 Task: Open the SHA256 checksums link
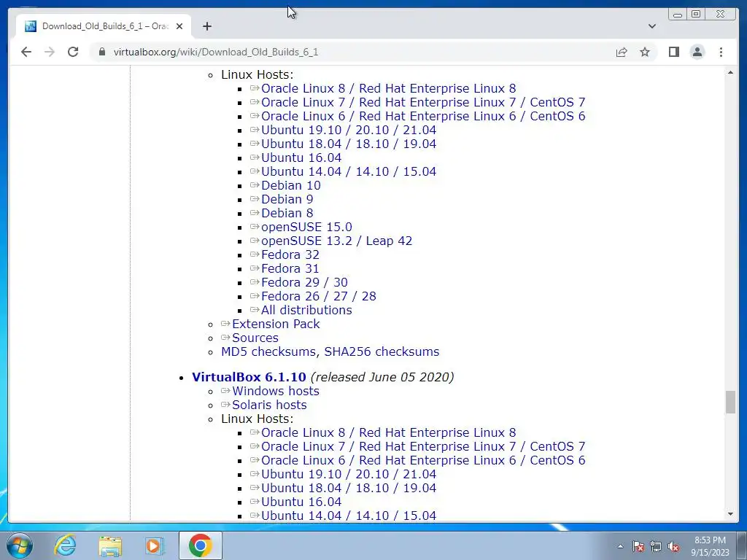(x=382, y=351)
